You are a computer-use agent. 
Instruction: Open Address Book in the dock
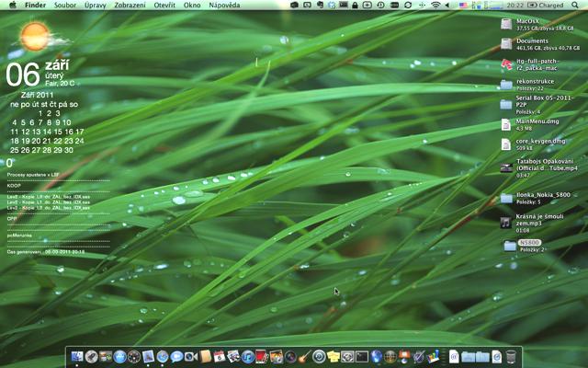(206, 356)
